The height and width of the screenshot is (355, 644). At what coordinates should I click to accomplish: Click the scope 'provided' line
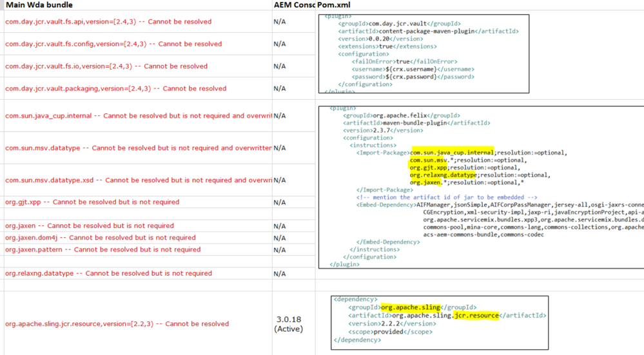point(390,332)
